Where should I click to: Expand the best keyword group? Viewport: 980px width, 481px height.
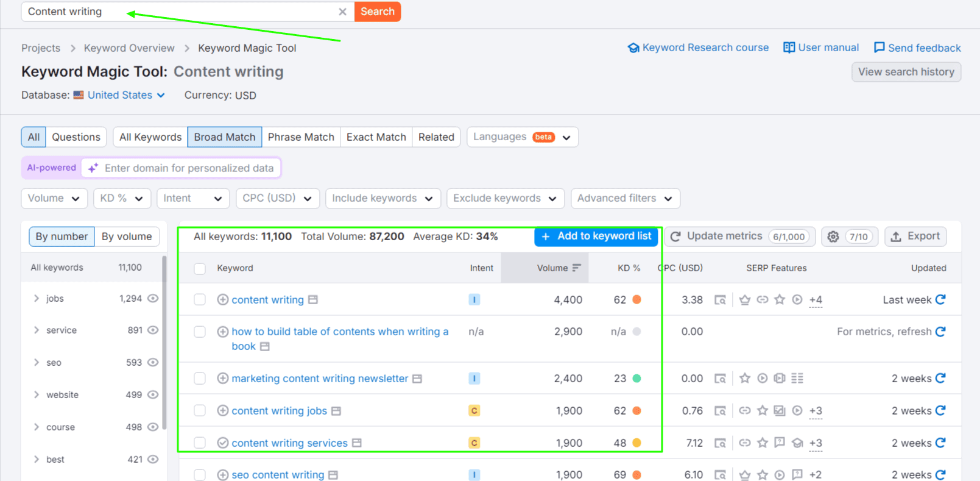pyautogui.click(x=37, y=460)
